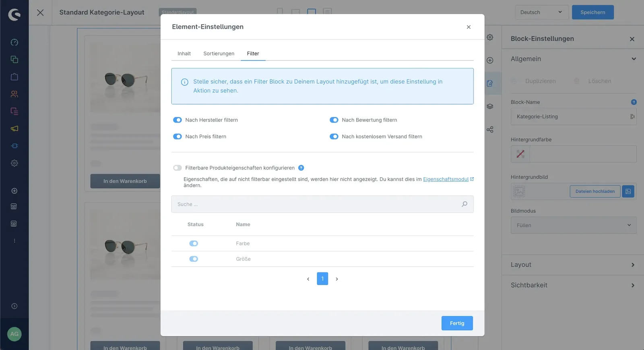This screenshot has height=350, width=644.
Task: Open the Bildmodus Füllen dropdown
Action: coord(574,225)
